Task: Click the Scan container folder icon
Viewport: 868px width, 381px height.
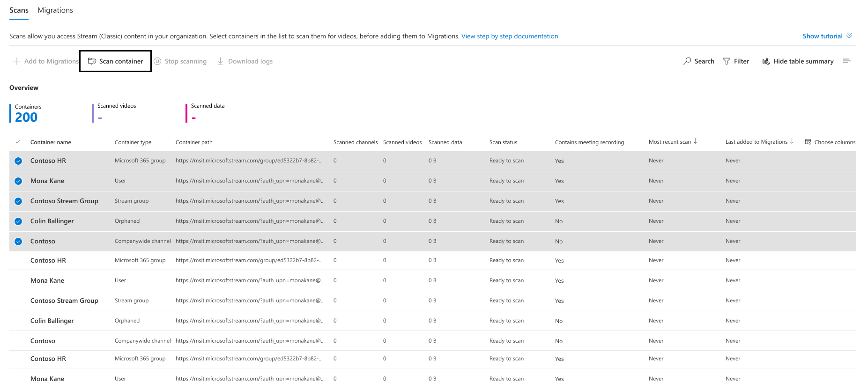Action: 92,61
